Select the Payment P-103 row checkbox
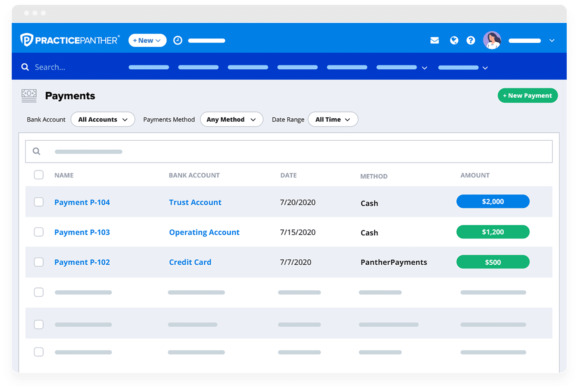Viewport: 579px width, 392px height. (x=39, y=232)
